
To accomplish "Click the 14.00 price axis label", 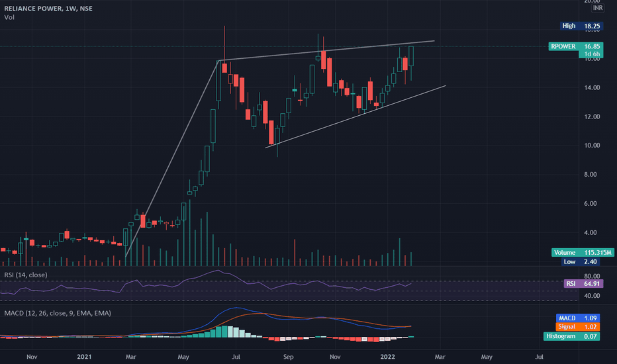I will pos(592,88).
